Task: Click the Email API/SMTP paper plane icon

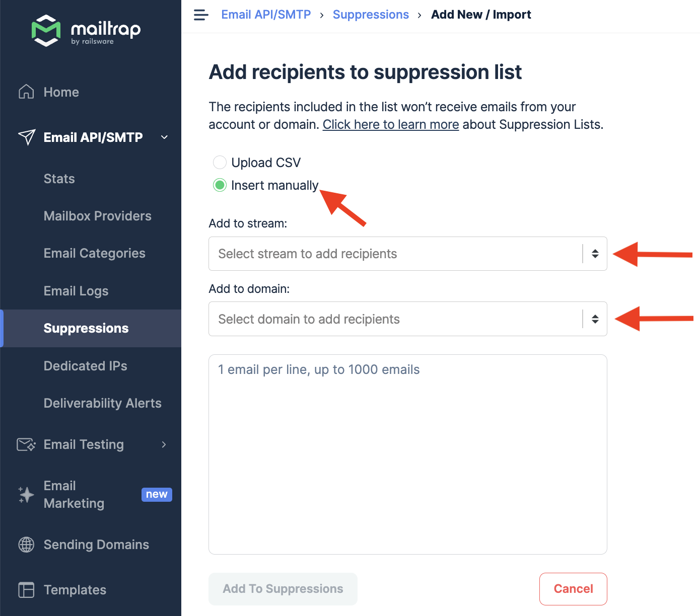Action: pyautogui.click(x=27, y=137)
